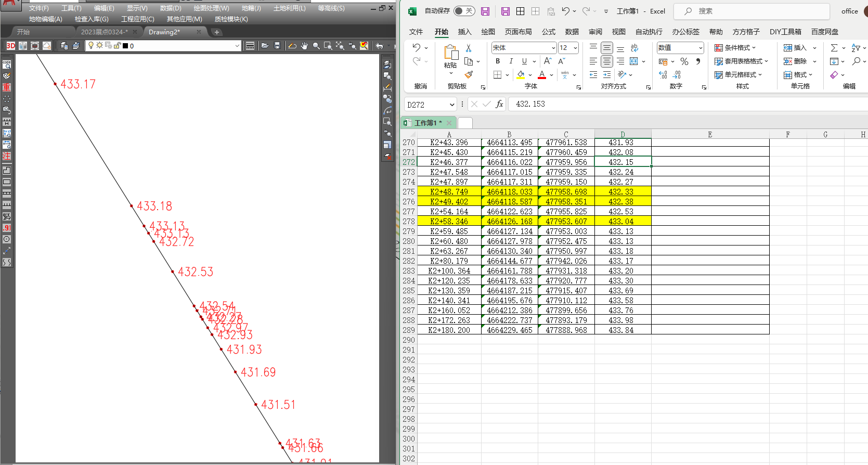Image resolution: width=868 pixels, height=465 pixels.
Task: Click the red 重 icon in CAD sidebar
Action: point(7,87)
